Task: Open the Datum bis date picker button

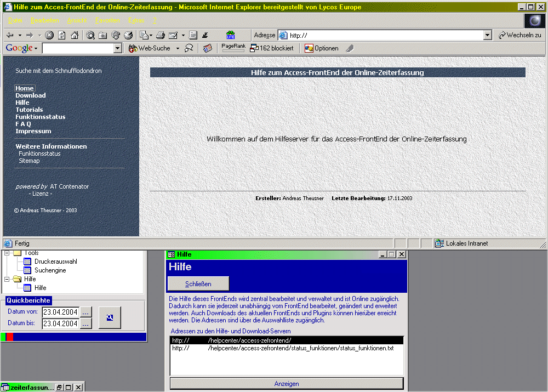Action: [x=86, y=323]
